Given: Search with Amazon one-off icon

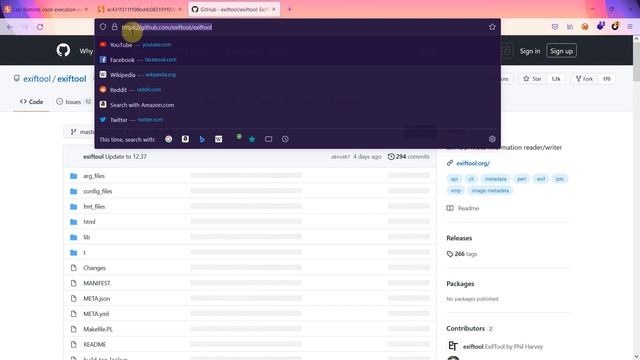Looking at the screenshot, I should (x=185, y=139).
